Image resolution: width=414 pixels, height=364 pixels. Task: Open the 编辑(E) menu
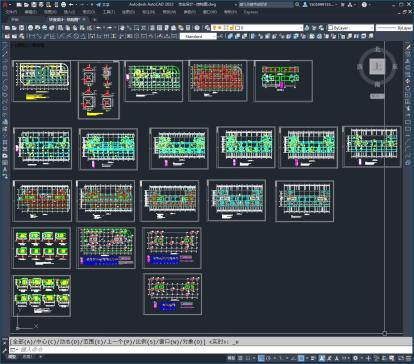click(31, 12)
